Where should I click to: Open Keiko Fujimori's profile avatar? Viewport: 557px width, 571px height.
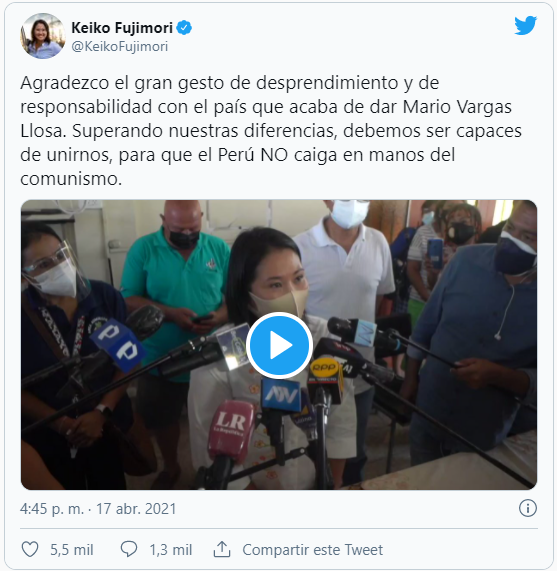point(43,36)
